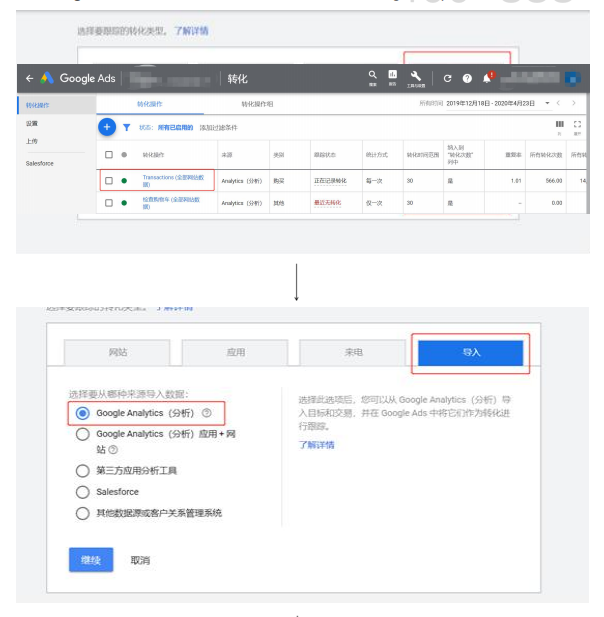Screen dimensions: 604x617
Task: Select 其他数据源或客户关系管理系统 radio
Action: click(83, 513)
